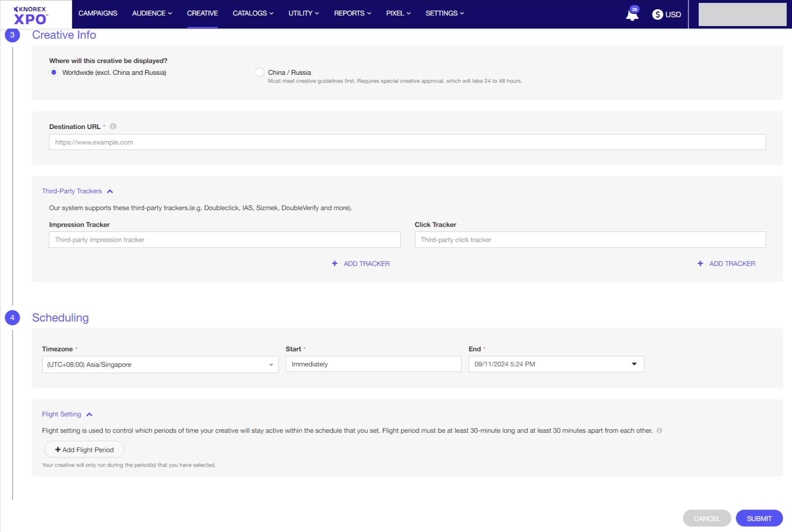Switch to the Creative tab
Viewport: 792px width, 532px height.
coord(203,13)
